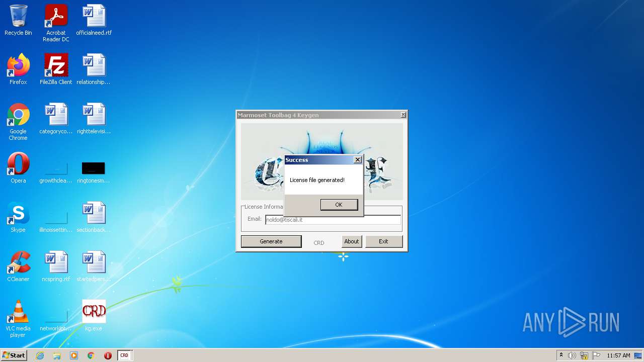Click the Generate button in the keygen
The image size is (644, 362).
271,241
